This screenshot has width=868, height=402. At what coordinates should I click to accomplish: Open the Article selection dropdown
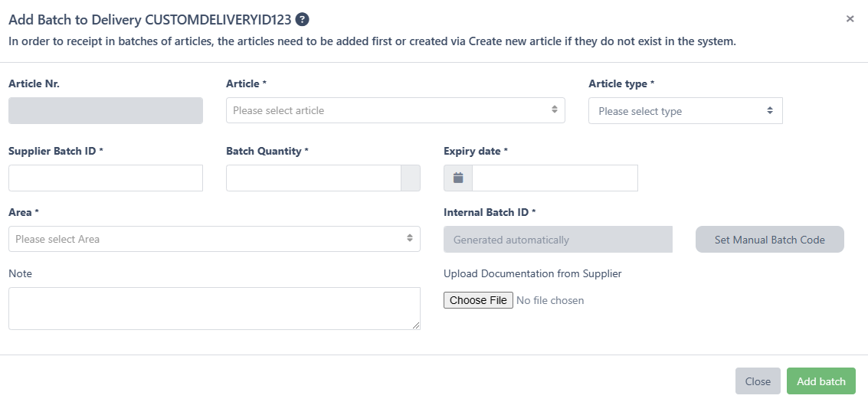[395, 110]
